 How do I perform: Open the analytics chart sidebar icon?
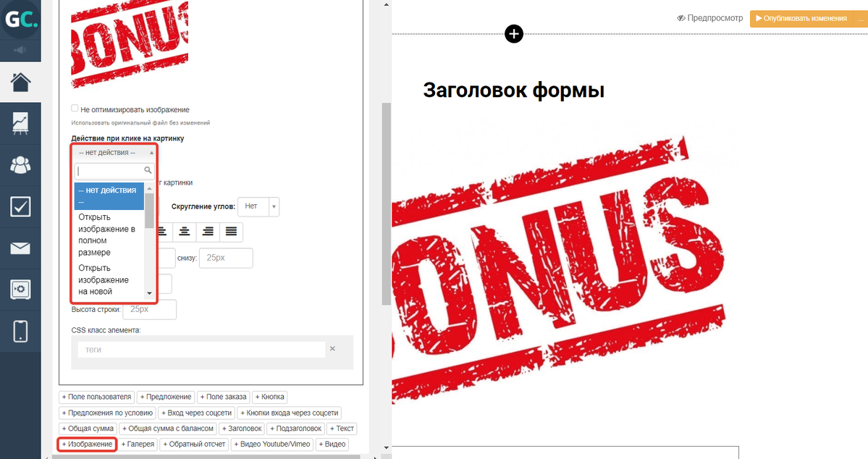[x=20, y=123]
